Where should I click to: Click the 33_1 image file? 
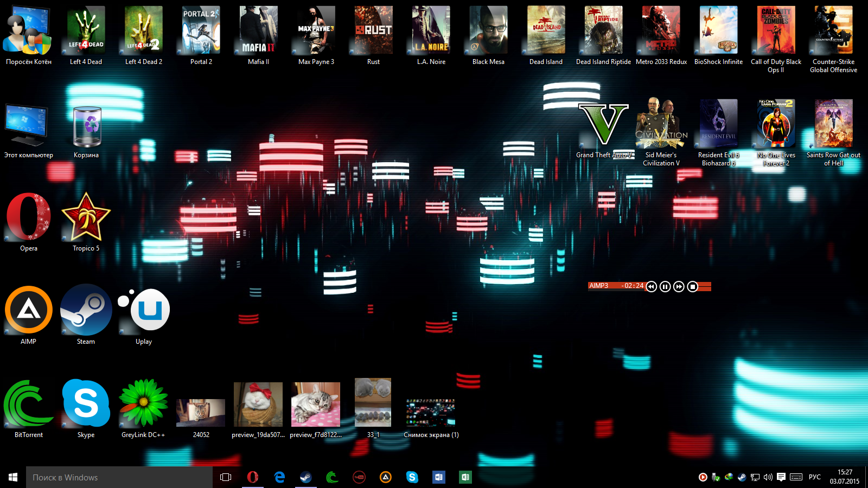click(373, 402)
